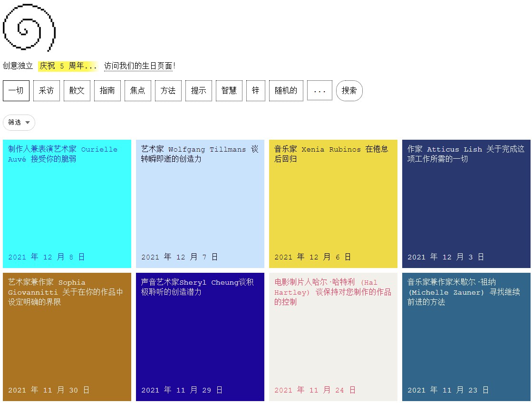Image resolution: width=532 pixels, height=403 pixels.
Task: Open the 焦点 category
Action: pyautogui.click(x=138, y=91)
